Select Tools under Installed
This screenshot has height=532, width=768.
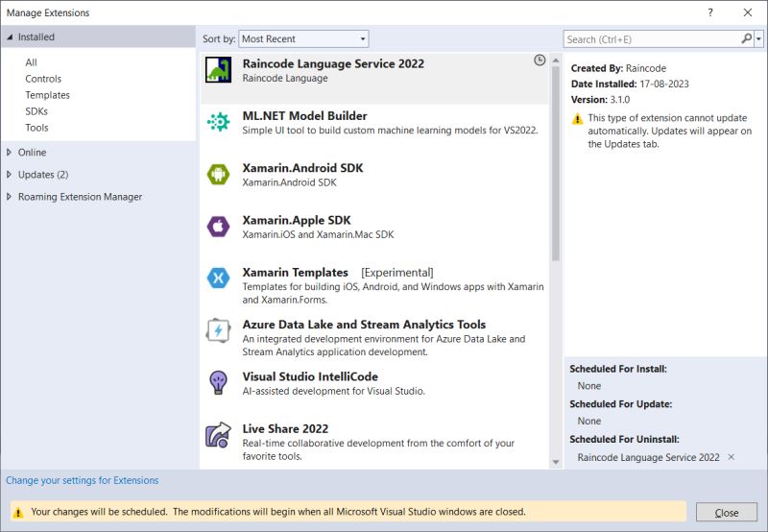(x=36, y=128)
